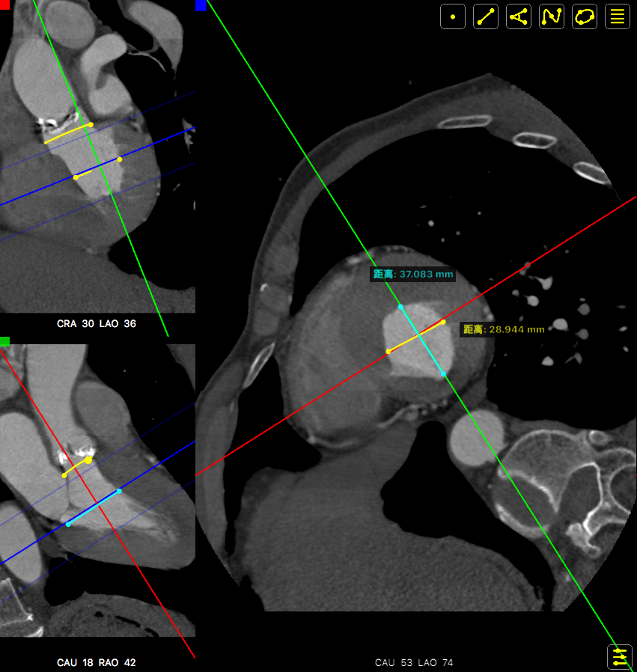
Task: Click the cyan line's lower endpoint in main view
Action: pos(443,373)
